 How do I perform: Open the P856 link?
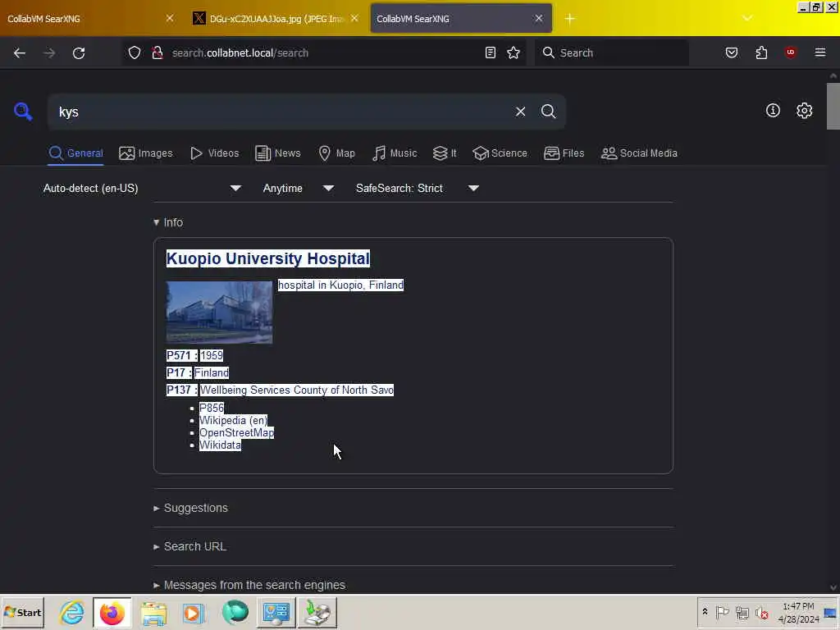pyautogui.click(x=212, y=408)
